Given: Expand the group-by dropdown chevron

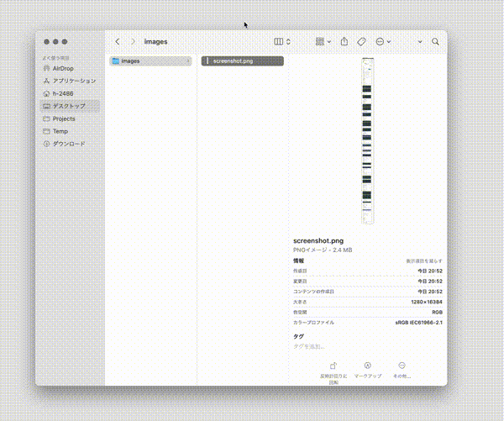Looking at the screenshot, I should coord(329,42).
